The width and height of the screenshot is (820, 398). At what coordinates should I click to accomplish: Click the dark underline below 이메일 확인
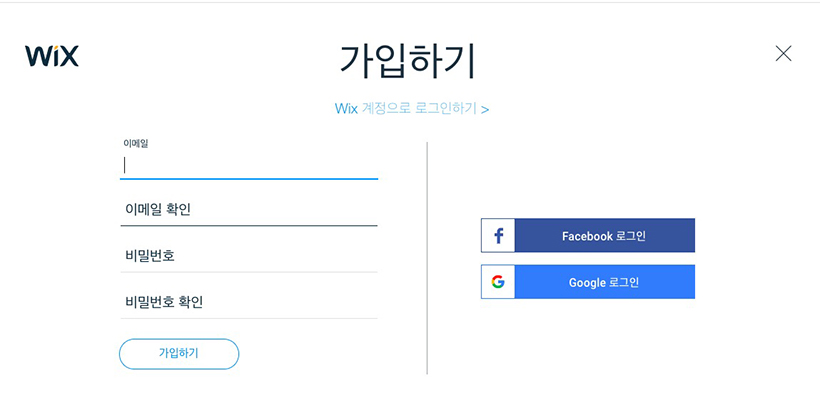[249, 225]
